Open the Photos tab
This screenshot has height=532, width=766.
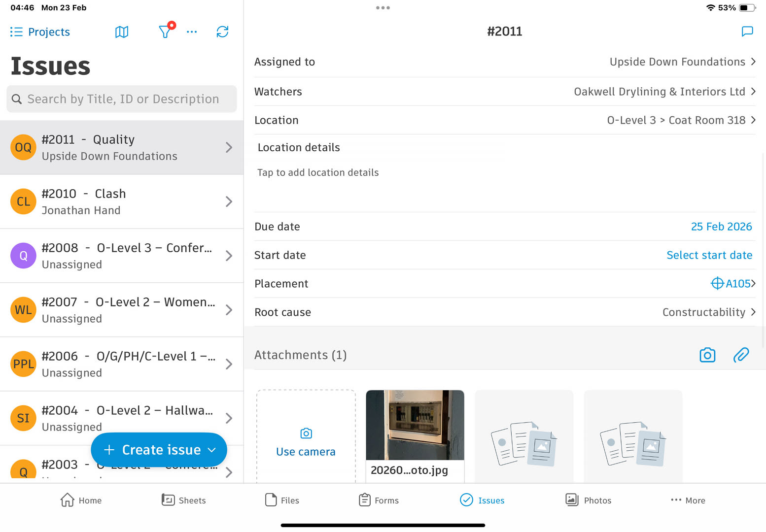click(x=588, y=500)
